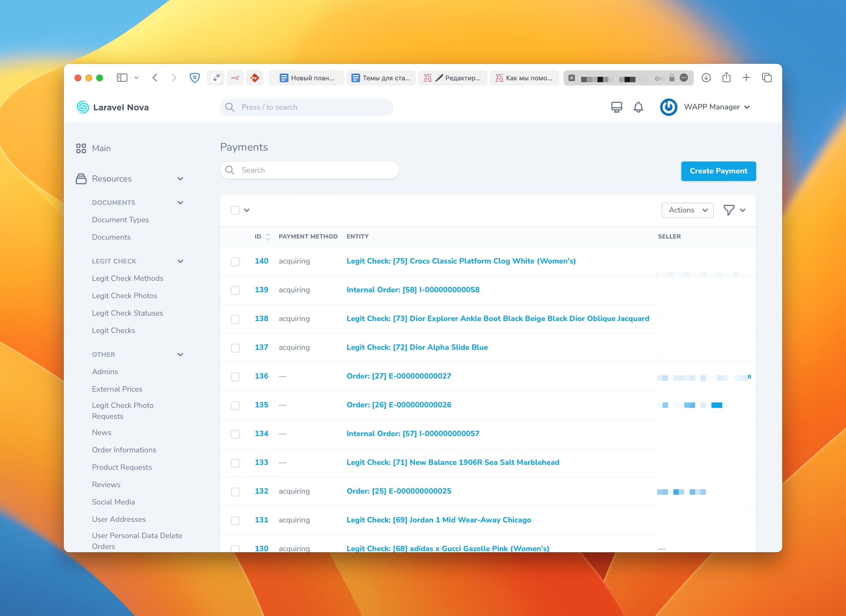
Task: Open the Main dashboard grid icon
Action: pyautogui.click(x=81, y=148)
